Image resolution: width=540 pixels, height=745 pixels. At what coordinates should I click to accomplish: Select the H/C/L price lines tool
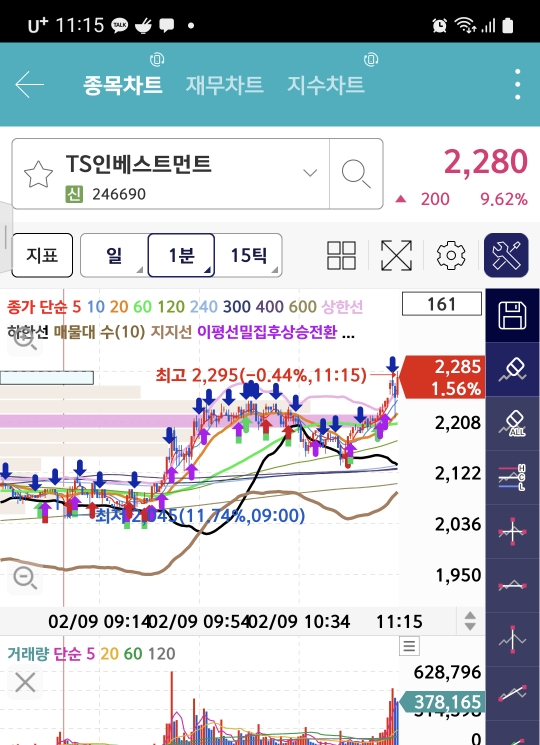click(x=512, y=477)
